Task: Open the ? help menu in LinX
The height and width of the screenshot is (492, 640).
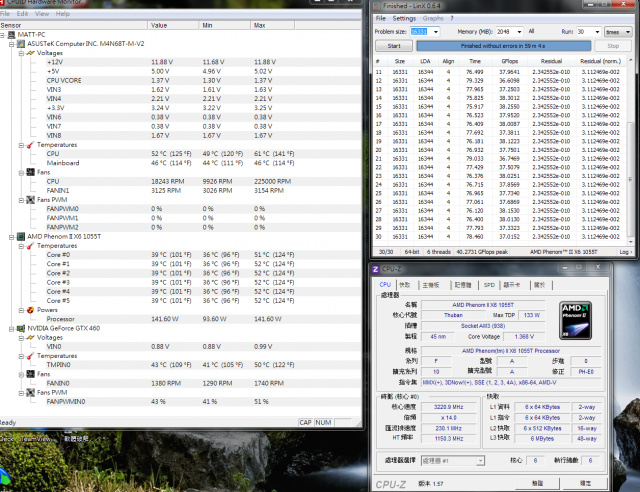Action: (452, 18)
